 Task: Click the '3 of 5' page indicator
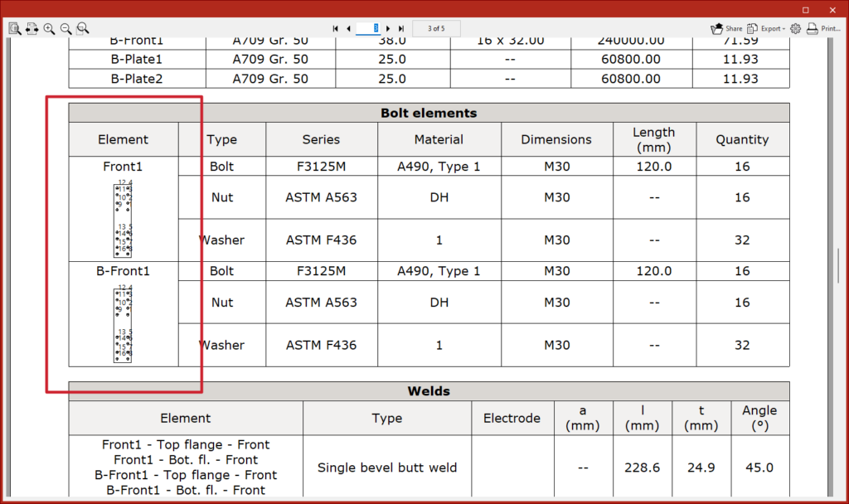click(x=436, y=29)
